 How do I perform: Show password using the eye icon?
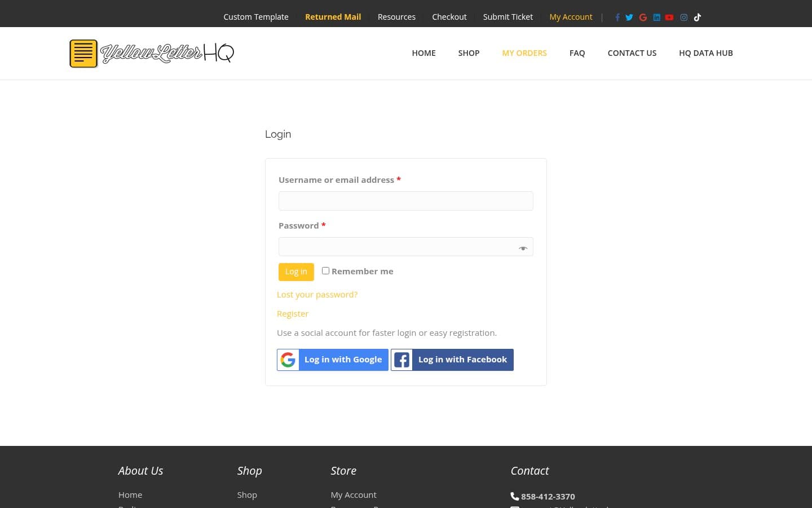523,248
